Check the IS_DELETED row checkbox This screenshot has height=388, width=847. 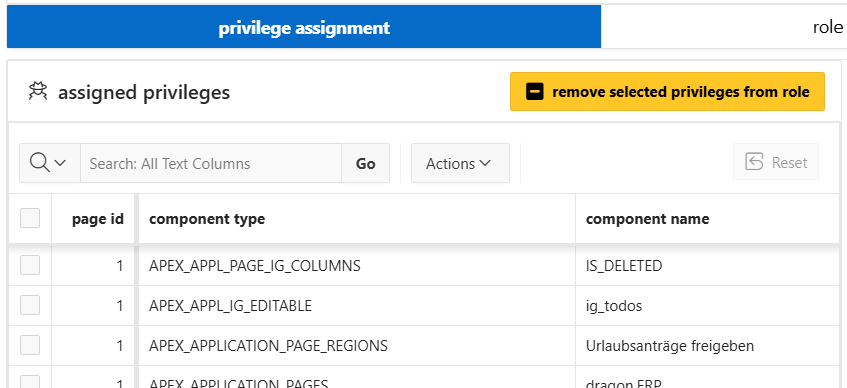[x=30, y=265]
